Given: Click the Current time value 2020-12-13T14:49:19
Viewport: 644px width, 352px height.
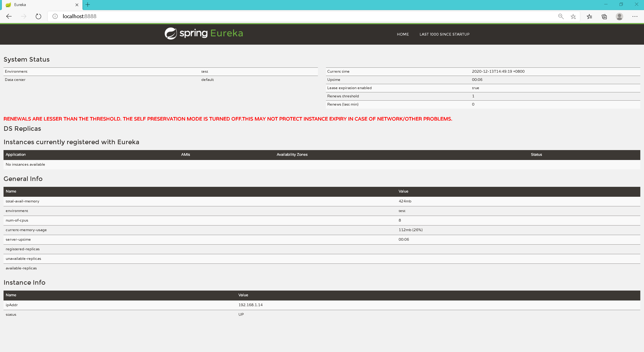Looking at the screenshot, I should point(498,72).
